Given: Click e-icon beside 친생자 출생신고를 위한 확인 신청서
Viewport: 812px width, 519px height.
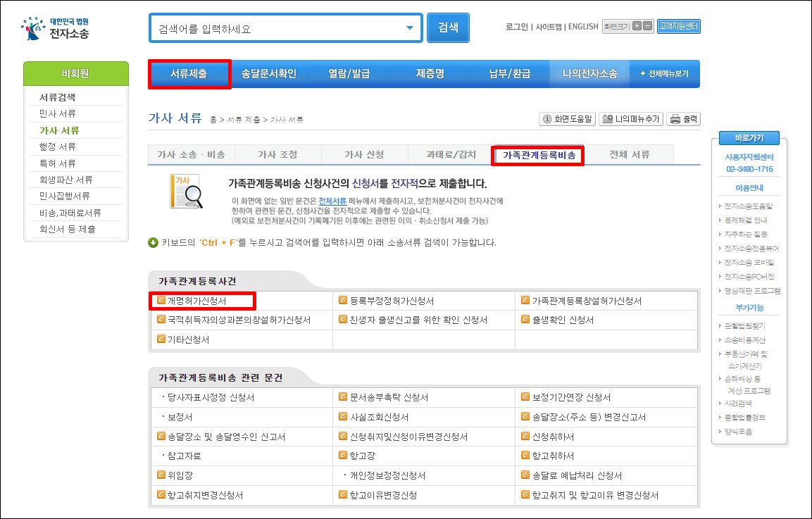Looking at the screenshot, I should [x=343, y=320].
